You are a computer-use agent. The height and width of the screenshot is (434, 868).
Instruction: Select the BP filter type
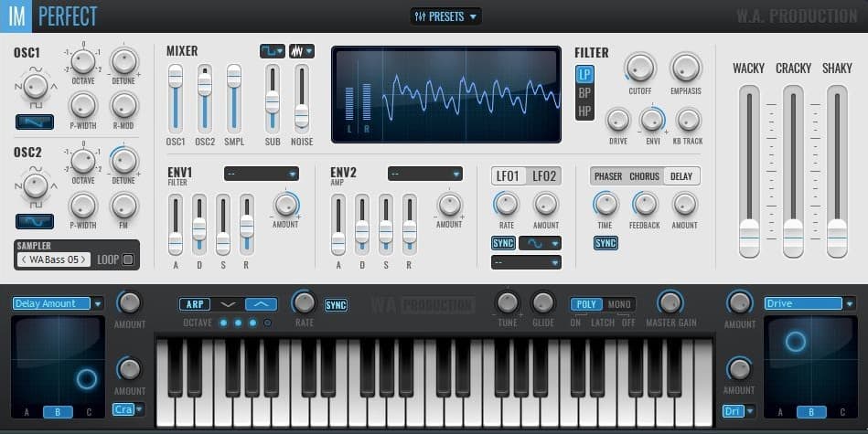[584, 93]
